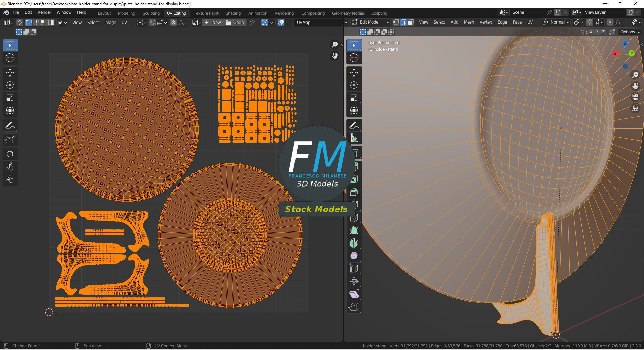Enable face select mode in 3D viewport
644x350 pixels.
411,22
